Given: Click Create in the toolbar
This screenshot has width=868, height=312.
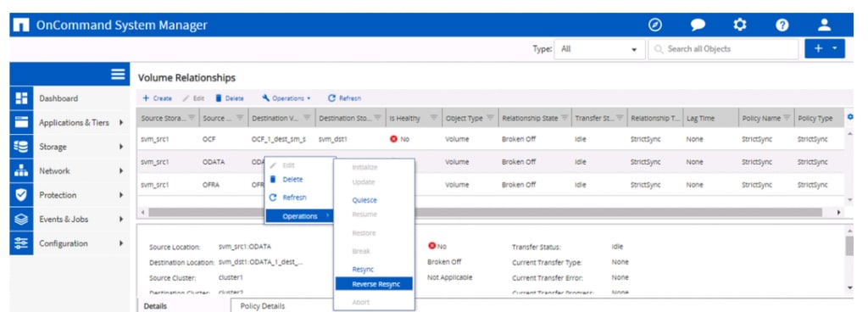Looking at the screenshot, I should coord(157,98).
